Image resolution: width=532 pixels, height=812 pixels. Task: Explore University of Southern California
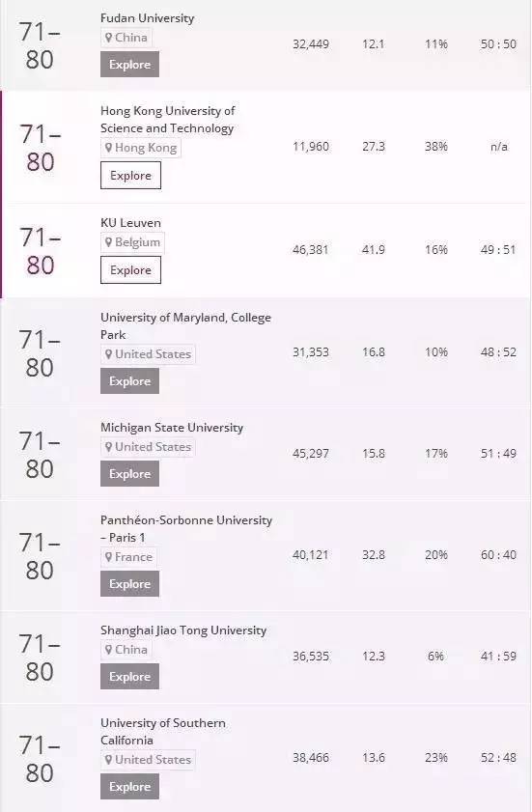[x=129, y=787]
